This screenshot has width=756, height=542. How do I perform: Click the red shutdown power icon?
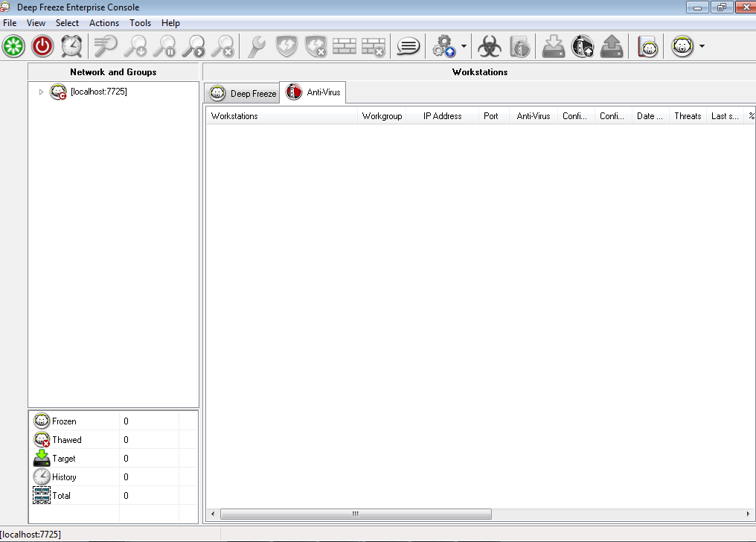click(42, 46)
